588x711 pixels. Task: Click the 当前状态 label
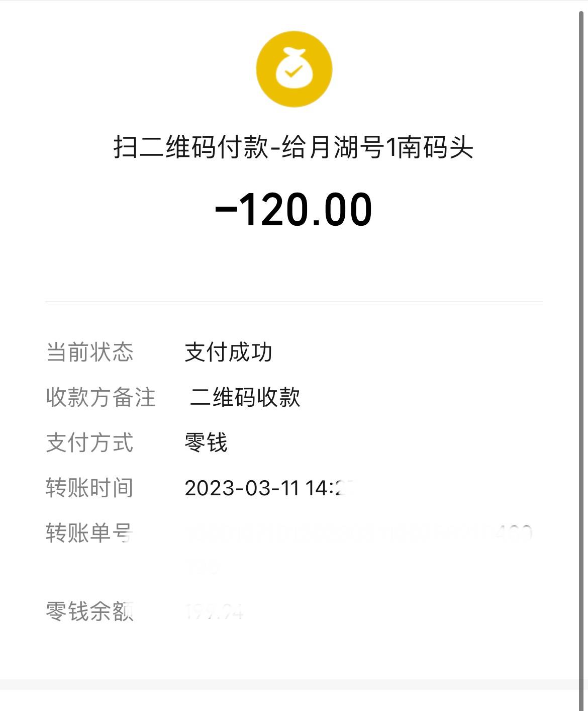(89, 352)
